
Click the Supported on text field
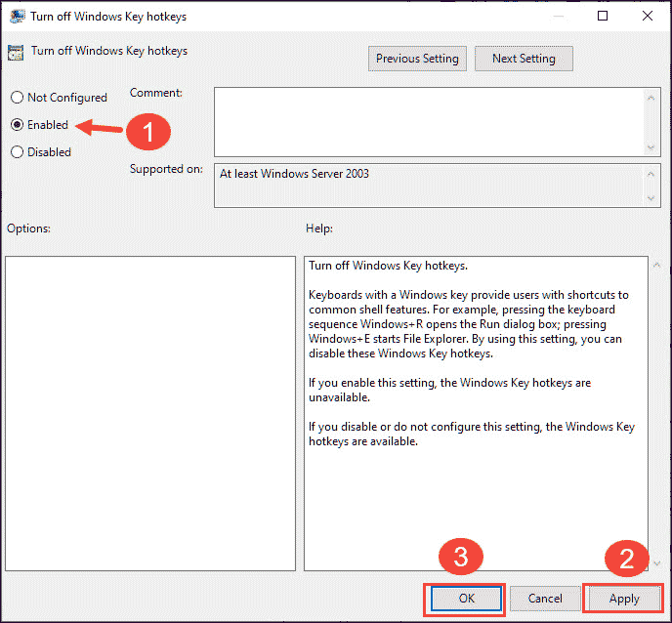tap(429, 186)
